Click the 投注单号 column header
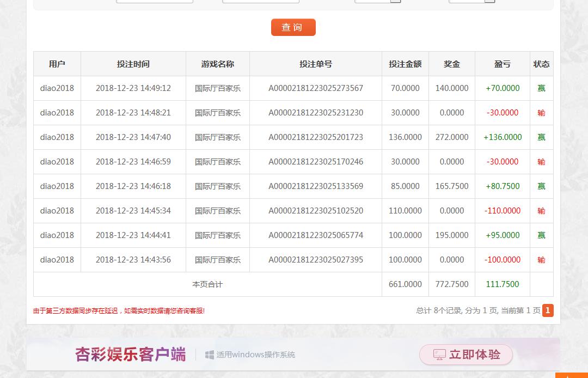The image size is (588, 378). tap(316, 64)
